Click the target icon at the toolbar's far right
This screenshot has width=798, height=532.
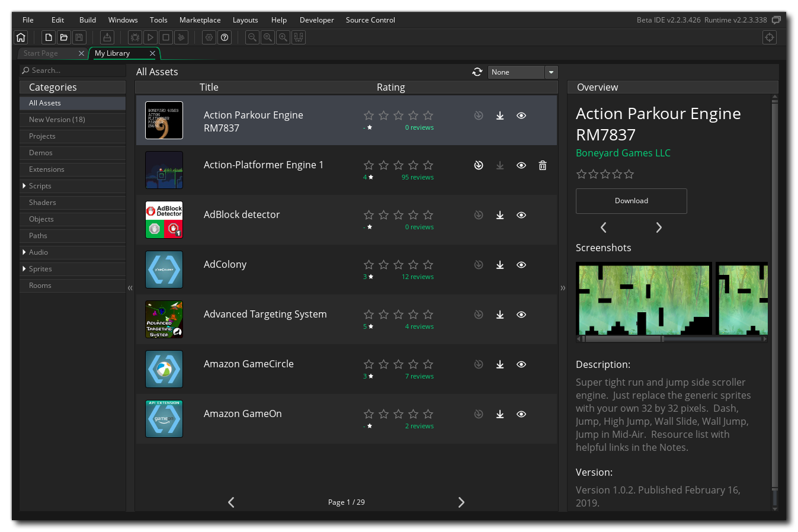tap(770, 37)
